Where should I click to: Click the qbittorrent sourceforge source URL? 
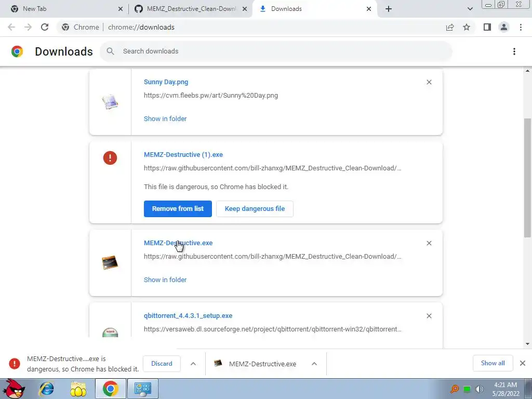pyautogui.click(x=272, y=329)
